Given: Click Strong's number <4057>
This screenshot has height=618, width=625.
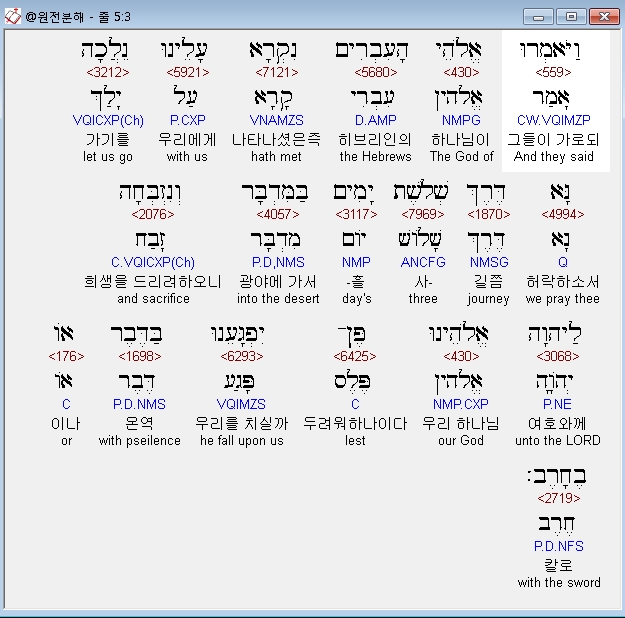Looking at the screenshot, I should 278,214.
